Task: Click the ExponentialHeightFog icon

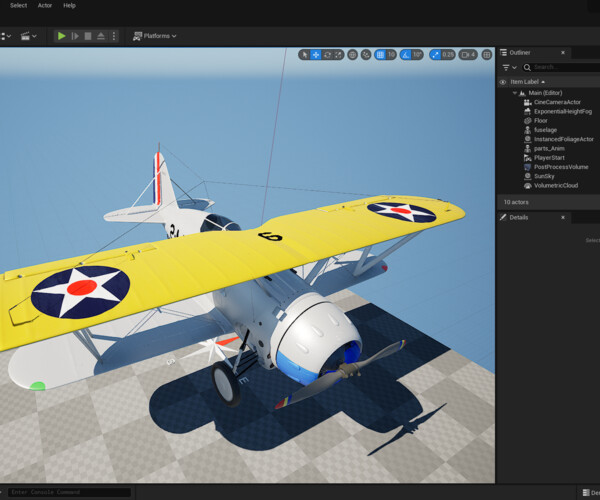Action: coord(528,111)
